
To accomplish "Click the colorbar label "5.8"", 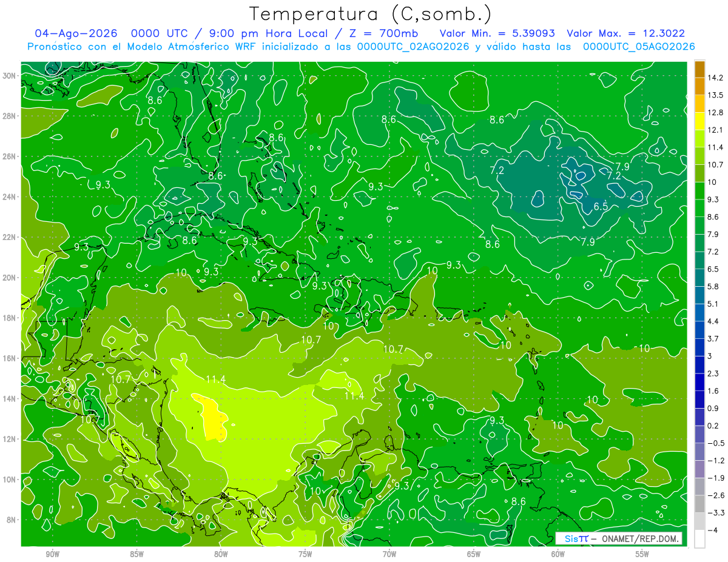I will click(713, 286).
